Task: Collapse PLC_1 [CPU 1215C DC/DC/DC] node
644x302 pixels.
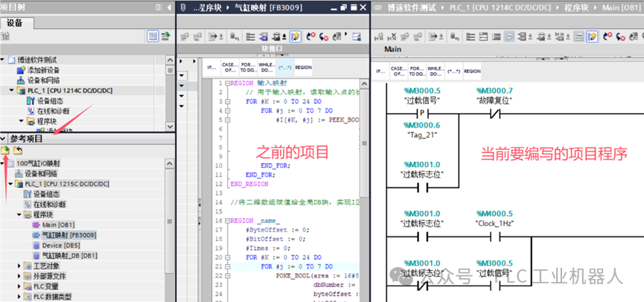Action: pos(10,184)
